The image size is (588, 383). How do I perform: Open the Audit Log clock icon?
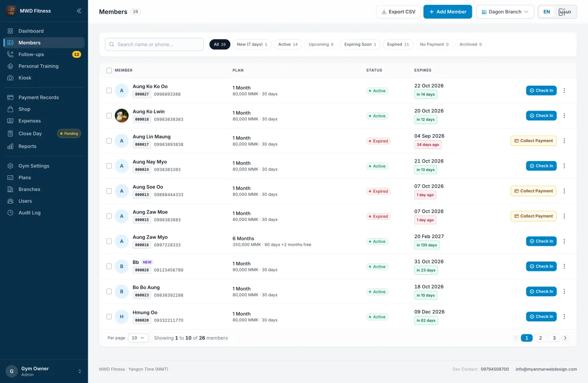pyautogui.click(x=10, y=213)
